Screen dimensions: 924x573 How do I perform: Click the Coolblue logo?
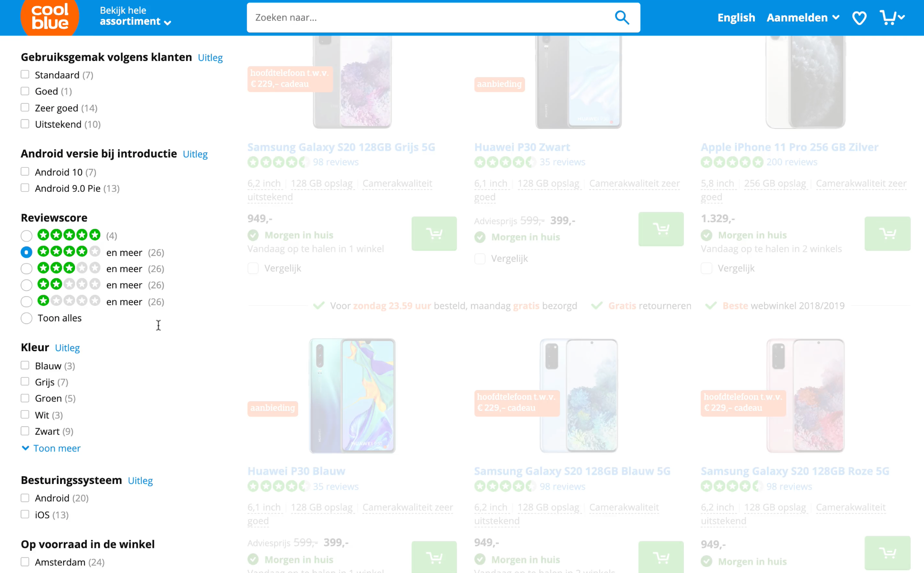pyautogui.click(x=49, y=17)
